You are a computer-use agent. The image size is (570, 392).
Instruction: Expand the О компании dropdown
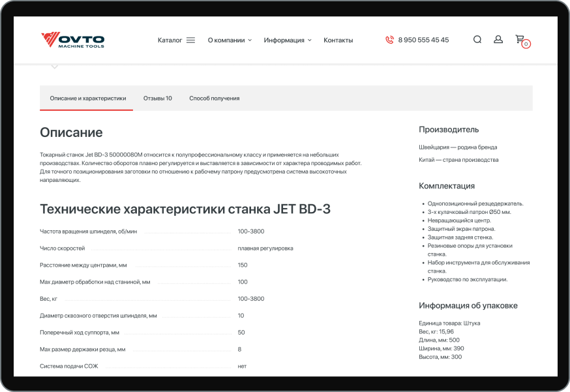pos(230,40)
